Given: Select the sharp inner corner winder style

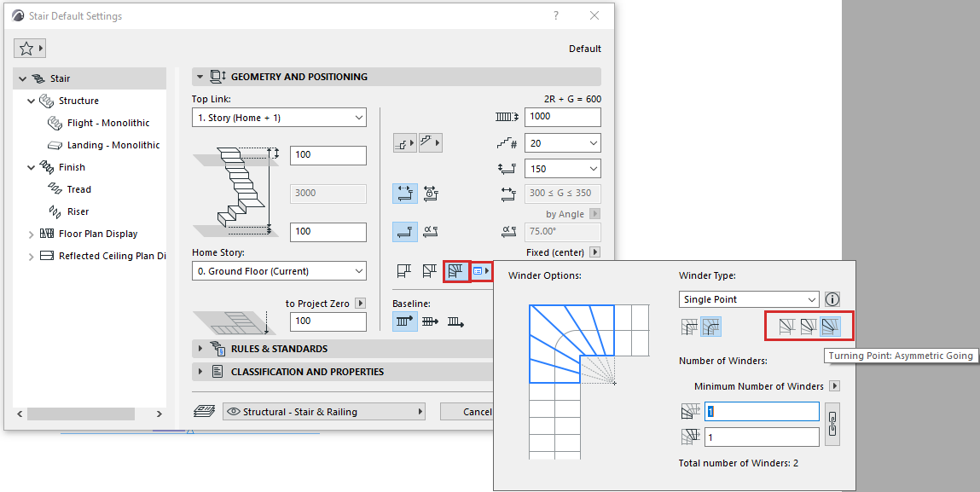Looking at the screenshot, I should (x=689, y=327).
